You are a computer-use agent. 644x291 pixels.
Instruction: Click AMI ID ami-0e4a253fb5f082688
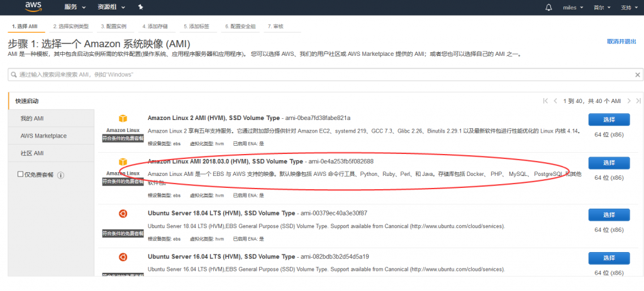pos(341,162)
